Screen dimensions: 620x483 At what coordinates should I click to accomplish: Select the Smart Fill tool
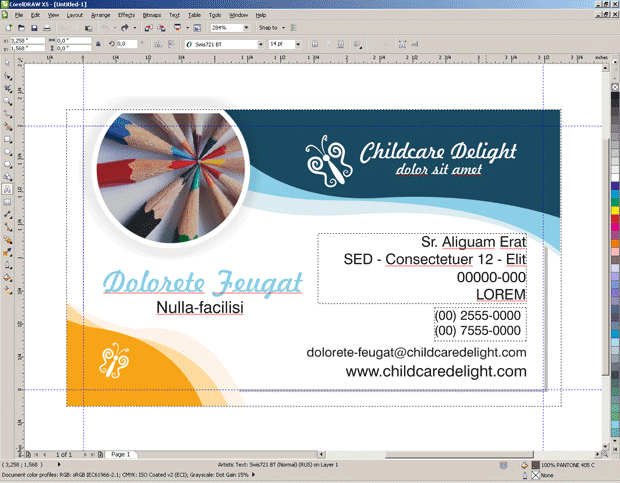point(8,126)
